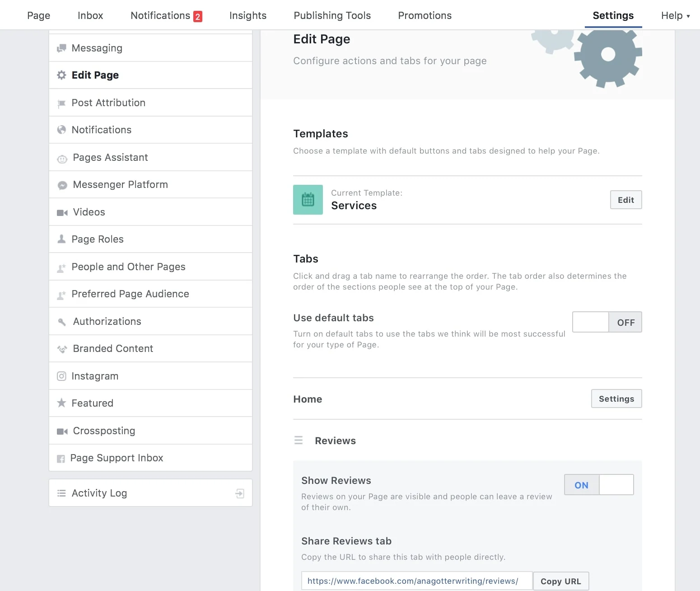Image resolution: width=700 pixels, height=591 pixels.
Task: Open Settings for the Home tab
Action: coord(616,399)
